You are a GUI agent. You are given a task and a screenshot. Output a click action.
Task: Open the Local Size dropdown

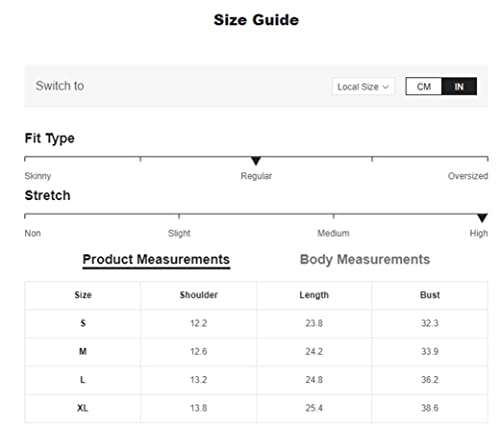[363, 87]
